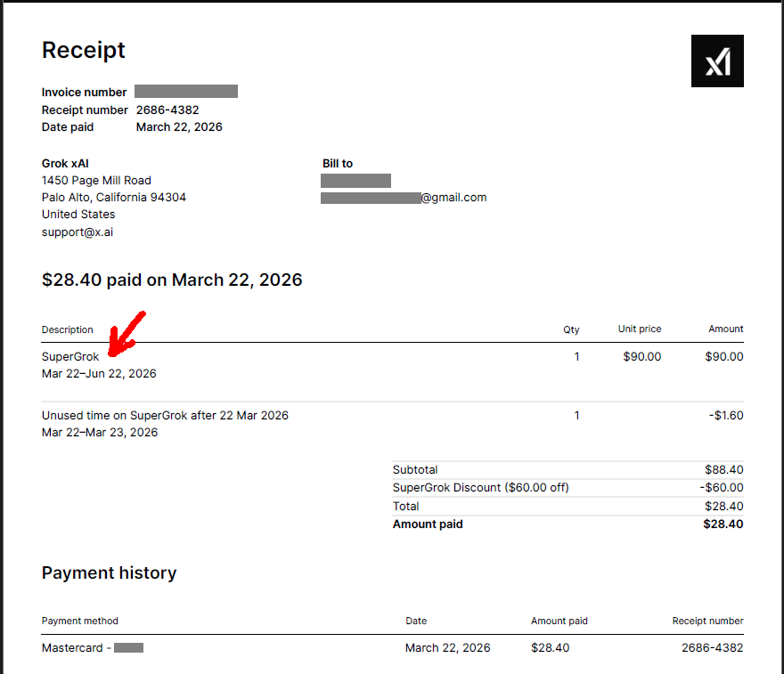This screenshot has width=784, height=674.
Task: Click the red arrow annotation
Action: pos(127,334)
